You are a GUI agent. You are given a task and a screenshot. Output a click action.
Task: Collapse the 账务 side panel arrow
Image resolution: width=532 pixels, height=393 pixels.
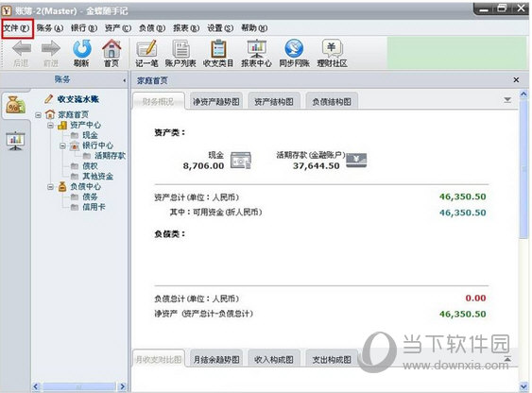pyautogui.click(x=124, y=80)
